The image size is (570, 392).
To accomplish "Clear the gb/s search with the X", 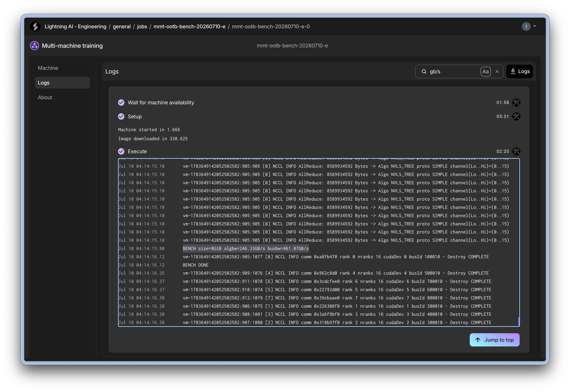I will 497,71.
